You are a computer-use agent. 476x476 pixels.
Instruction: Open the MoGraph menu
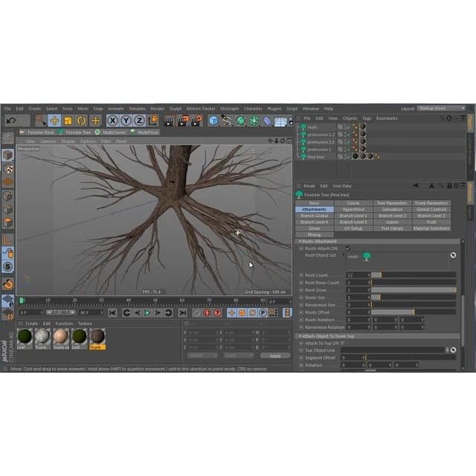[x=230, y=109]
